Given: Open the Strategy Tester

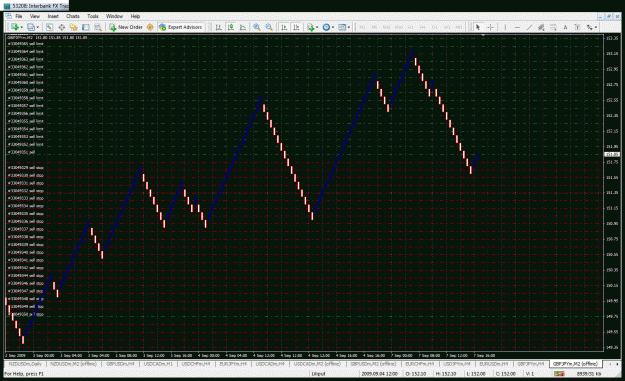Looking at the screenshot, I should 98,27.
